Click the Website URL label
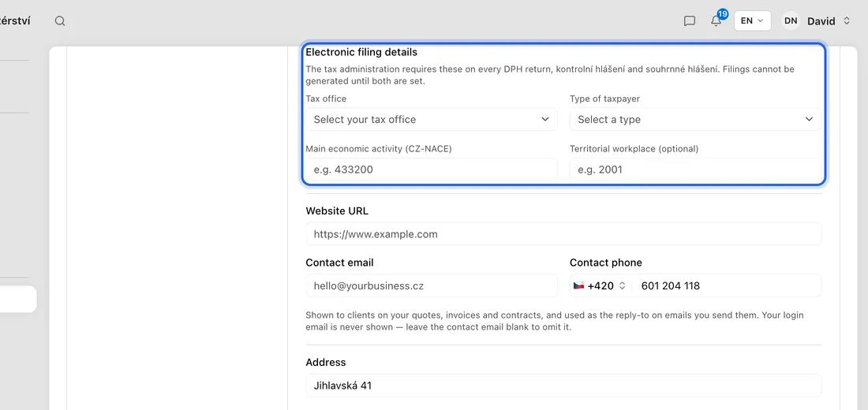 [x=337, y=211]
